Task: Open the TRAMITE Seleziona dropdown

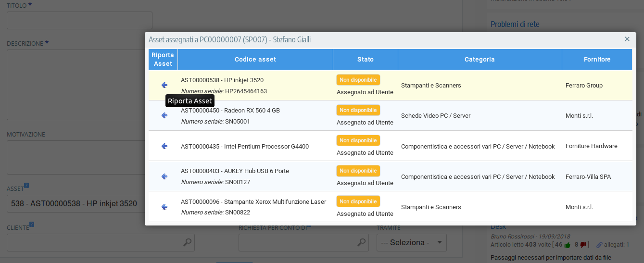Action: tap(411, 242)
